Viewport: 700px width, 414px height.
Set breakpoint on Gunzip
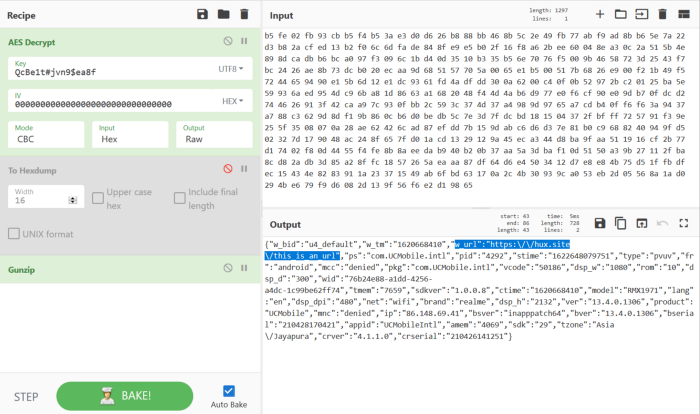tap(244, 268)
